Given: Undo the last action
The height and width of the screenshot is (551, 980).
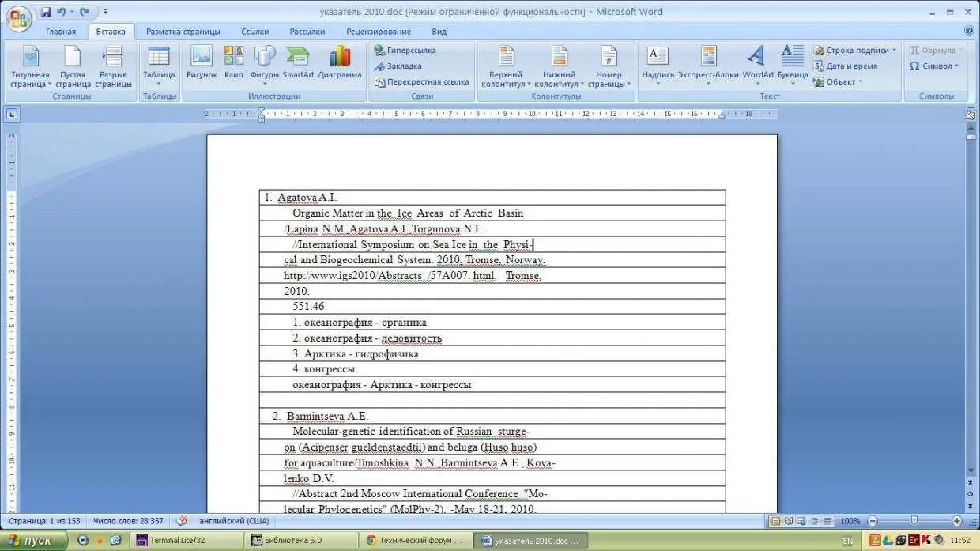Looking at the screenshot, I should click(x=61, y=13).
